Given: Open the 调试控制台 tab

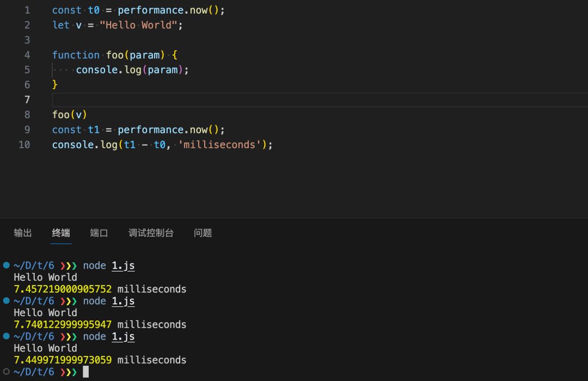Looking at the screenshot, I should pos(151,233).
